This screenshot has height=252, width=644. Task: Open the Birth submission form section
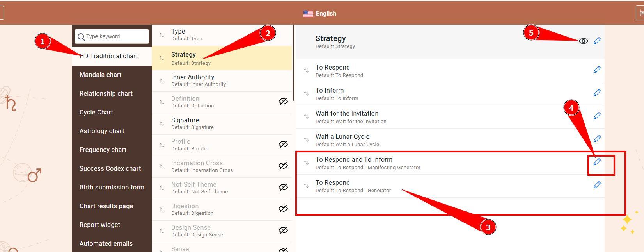[112, 188]
